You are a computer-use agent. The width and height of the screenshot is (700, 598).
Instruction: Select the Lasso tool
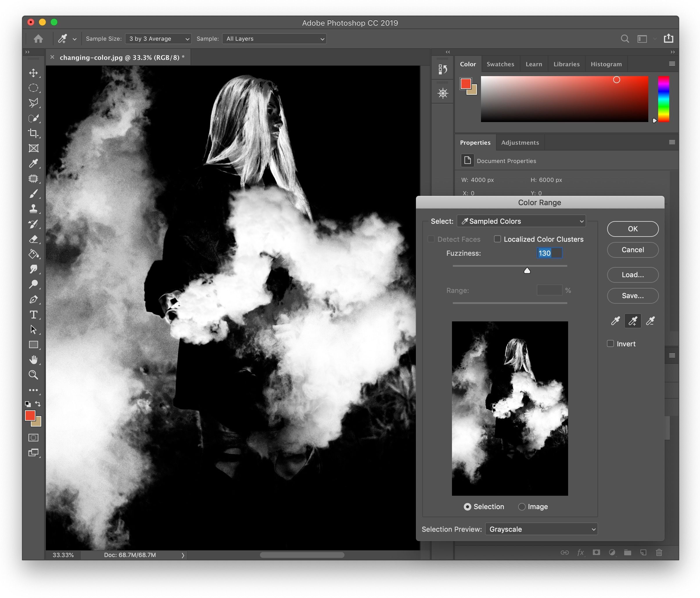[33, 102]
